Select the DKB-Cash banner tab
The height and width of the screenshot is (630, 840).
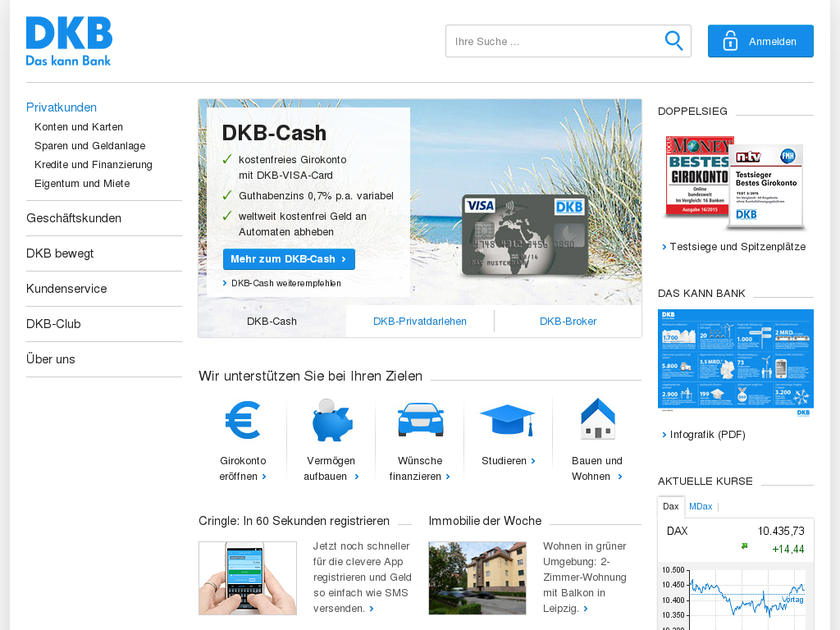272,322
